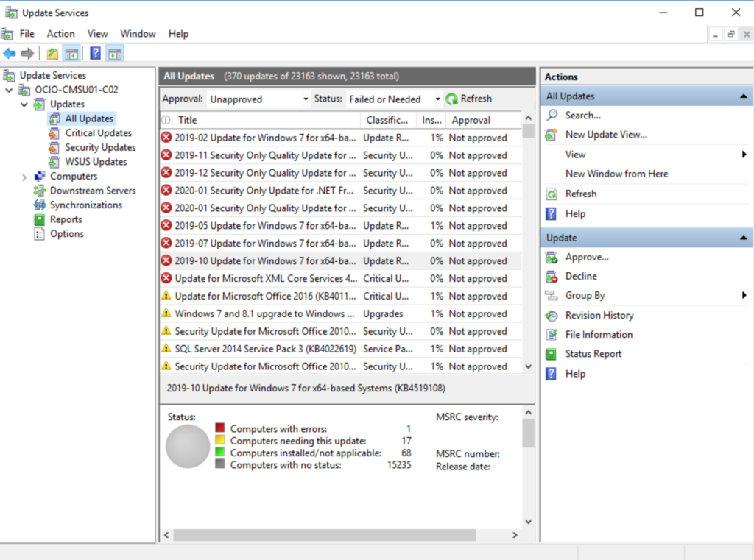Click update list scrollbar down arrow
This screenshot has width=754, height=560.
coord(528,366)
